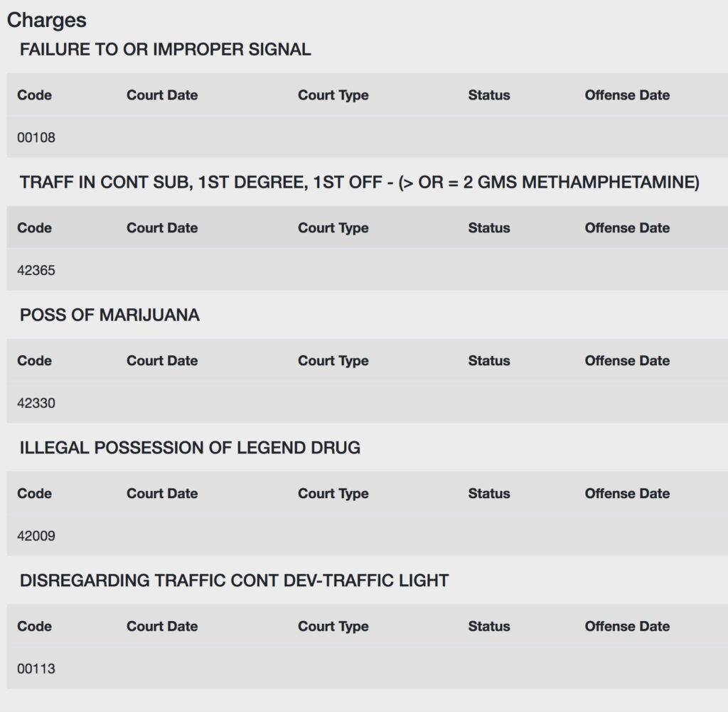
Task: Click Court Date header under legend drug charge
Action: click(162, 493)
